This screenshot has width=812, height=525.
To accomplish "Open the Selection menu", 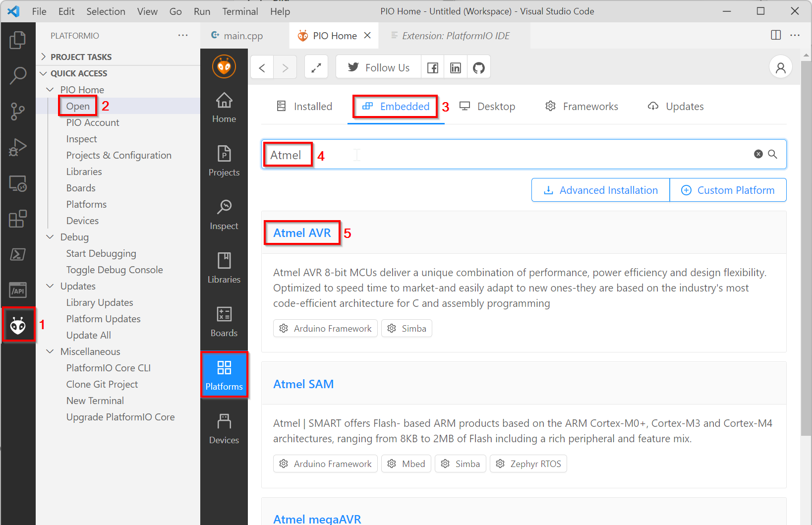I will pos(106,11).
